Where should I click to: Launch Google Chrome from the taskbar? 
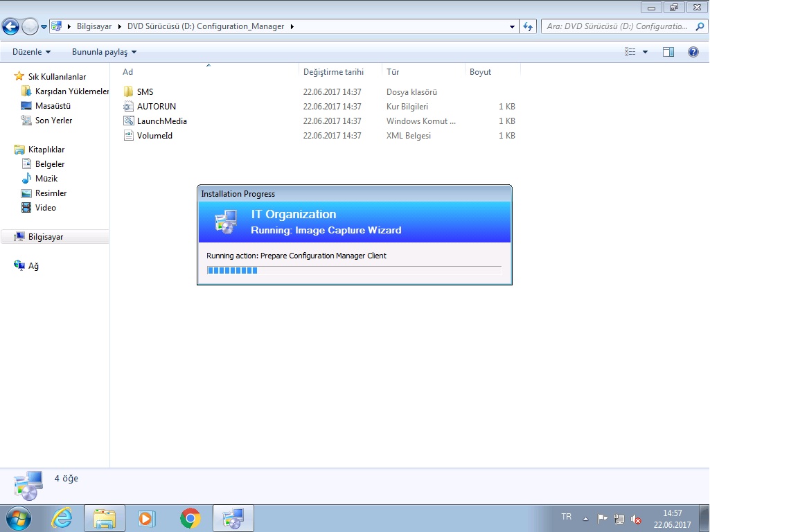[190, 517]
